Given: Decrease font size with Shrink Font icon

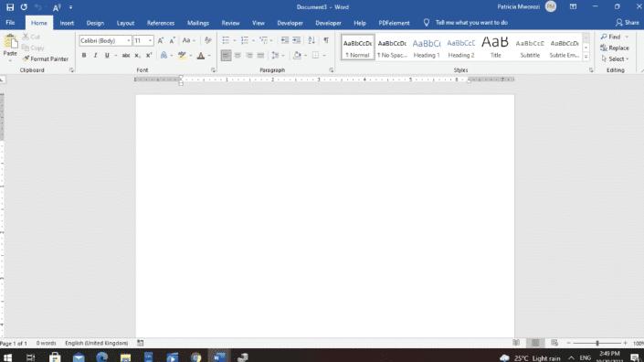Looking at the screenshot, I should click(x=173, y=40).
